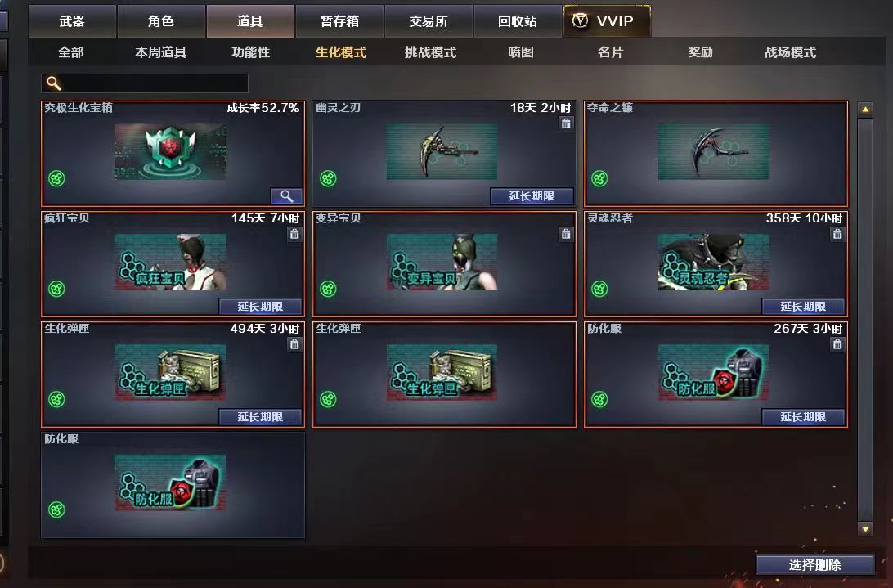Select the 挑战模式 sub-category

pos(430,52)
